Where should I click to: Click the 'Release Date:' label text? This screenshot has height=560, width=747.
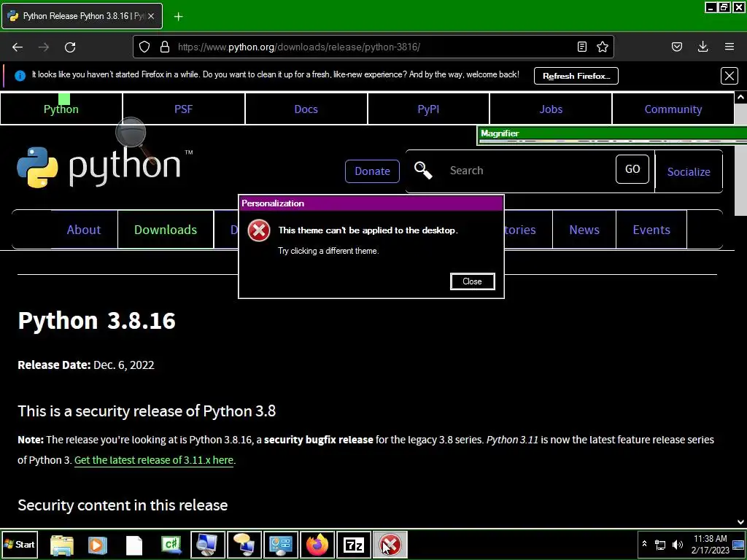tap(54, 365)
